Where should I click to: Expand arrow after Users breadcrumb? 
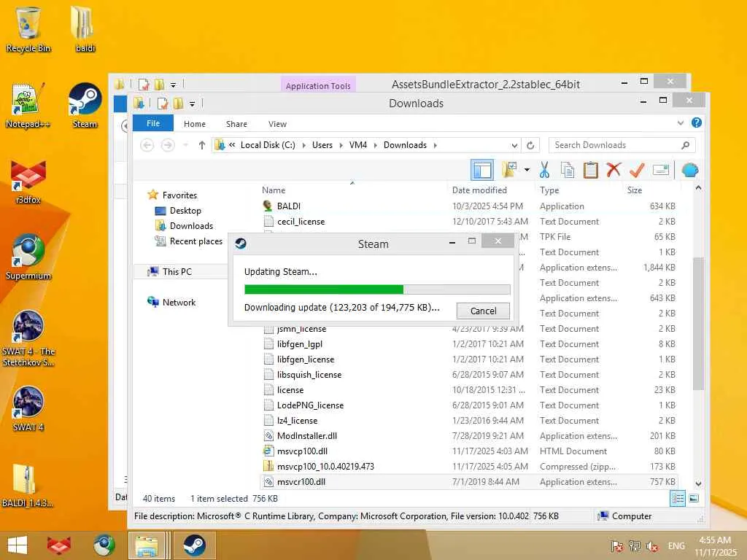click(341, 145)
